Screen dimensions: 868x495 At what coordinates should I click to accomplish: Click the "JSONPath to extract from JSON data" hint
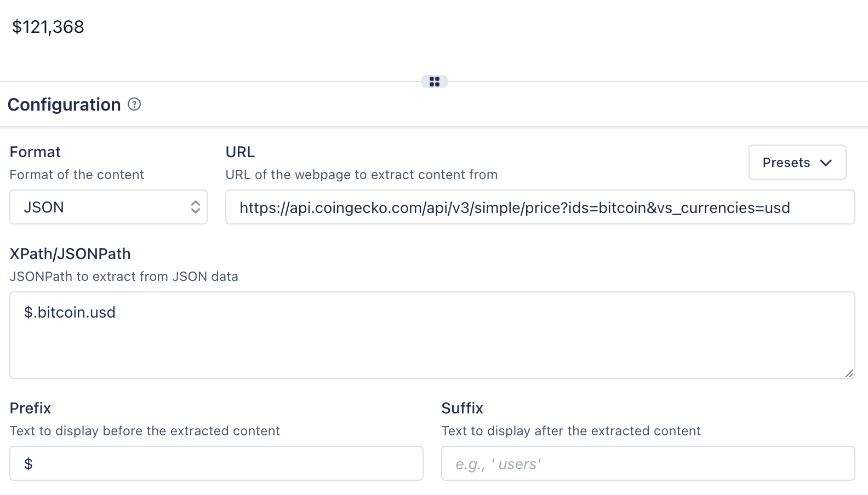[x=124, y=277]
